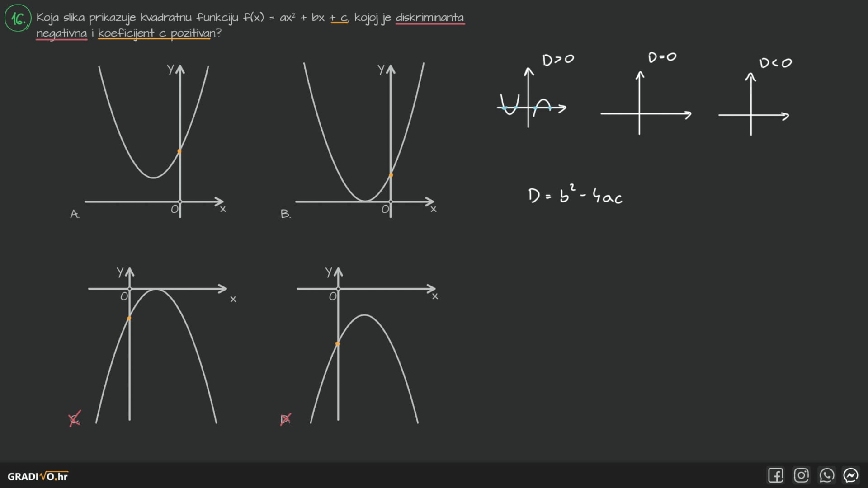Click orange y-intercept point on graph D
This screenshot has height=488, width=868.
coord(338,344)
